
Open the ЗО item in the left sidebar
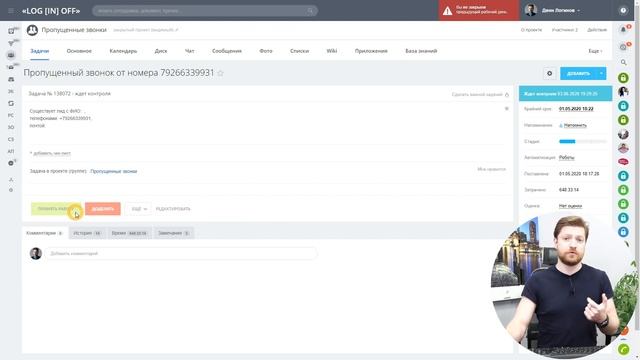pyautogui.click(x=11, y=127)
